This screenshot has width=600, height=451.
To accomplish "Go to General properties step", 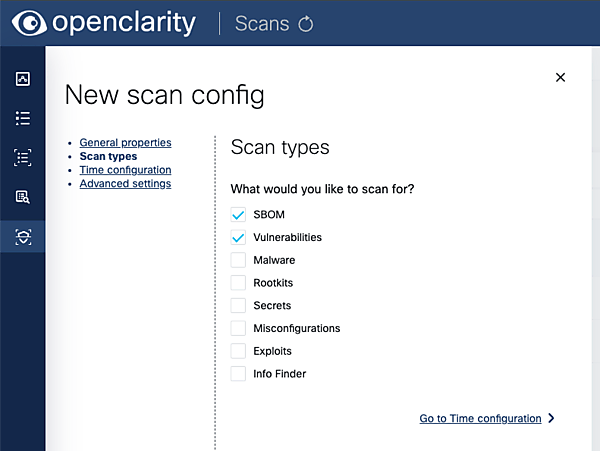I will pos(125,143).
